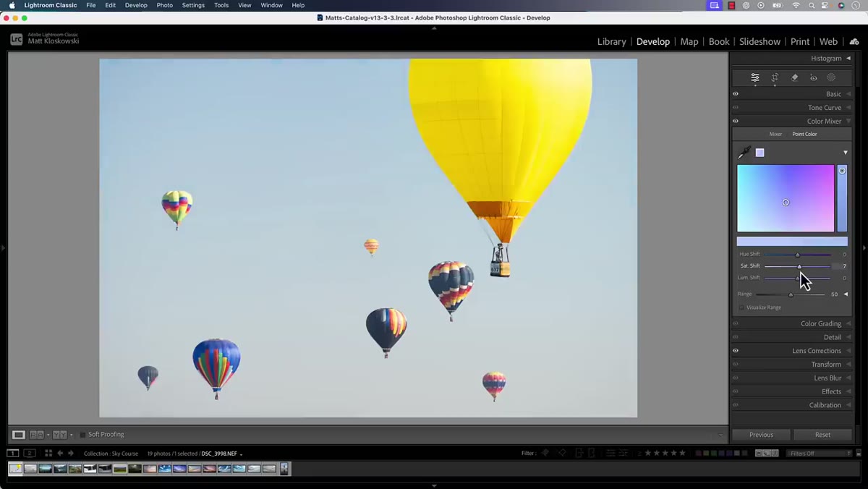Toggle Color Mixer panel eye icon
The image size is (868, 489).
coord(736,122)
